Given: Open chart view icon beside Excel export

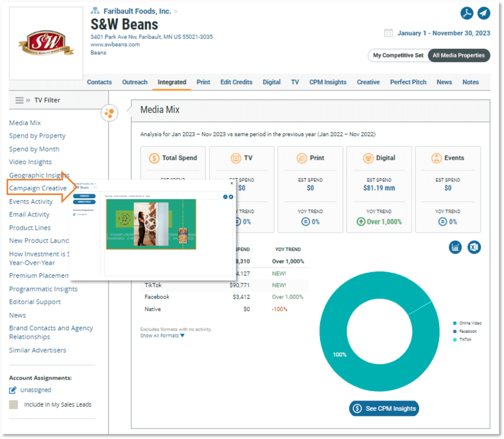Looking at the screenshot, I should (x=455, y=247).
